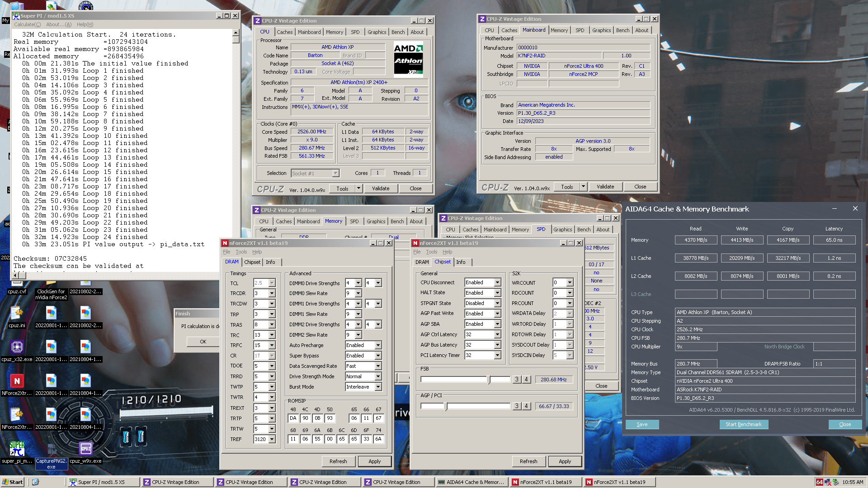Click the system tray clock
Image resolution: width=868 pixels, height=488 pixels.
tap(853, 482)
